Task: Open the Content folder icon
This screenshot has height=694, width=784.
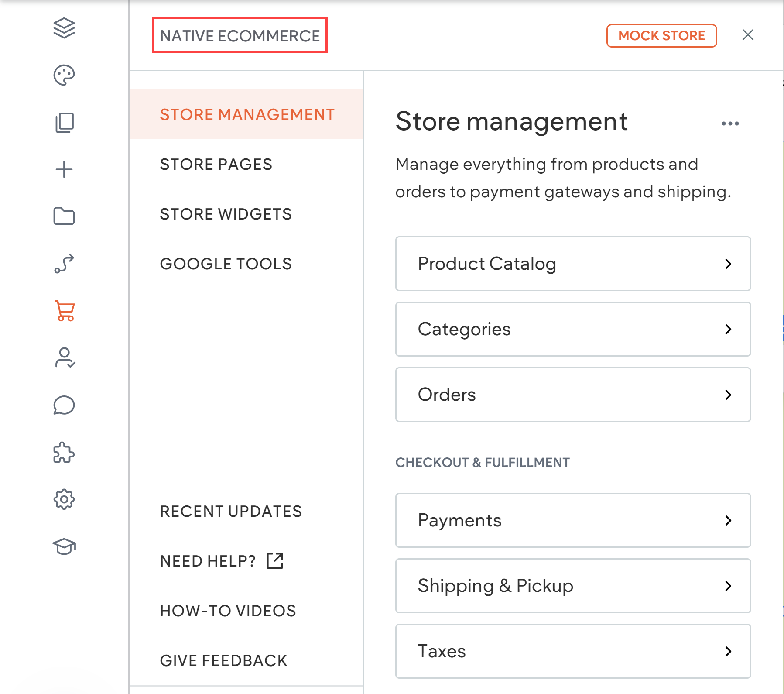Action: coord(64,216)
